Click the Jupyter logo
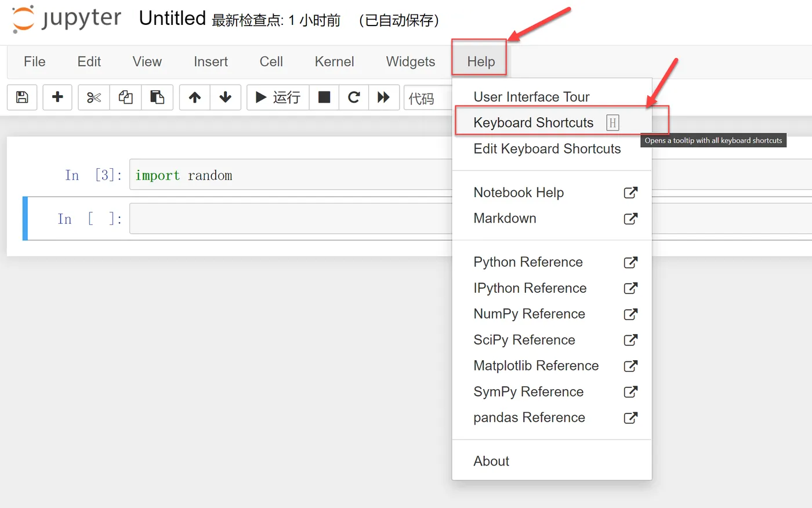The width and height of the screenshot is (812, 508). click(67, 19)
